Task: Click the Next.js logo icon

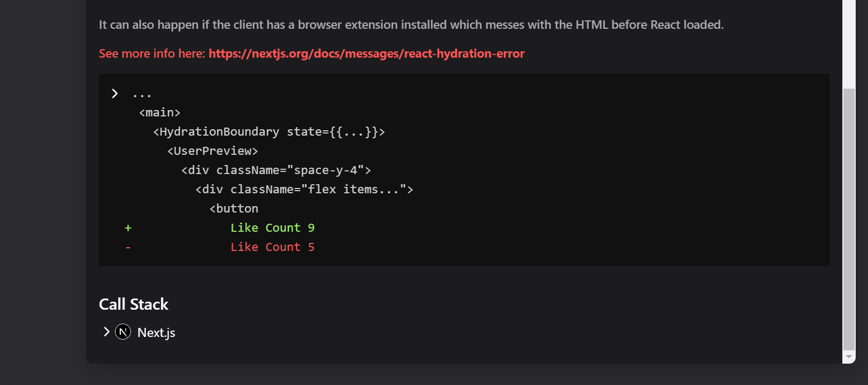Action: tap(123, 332)
